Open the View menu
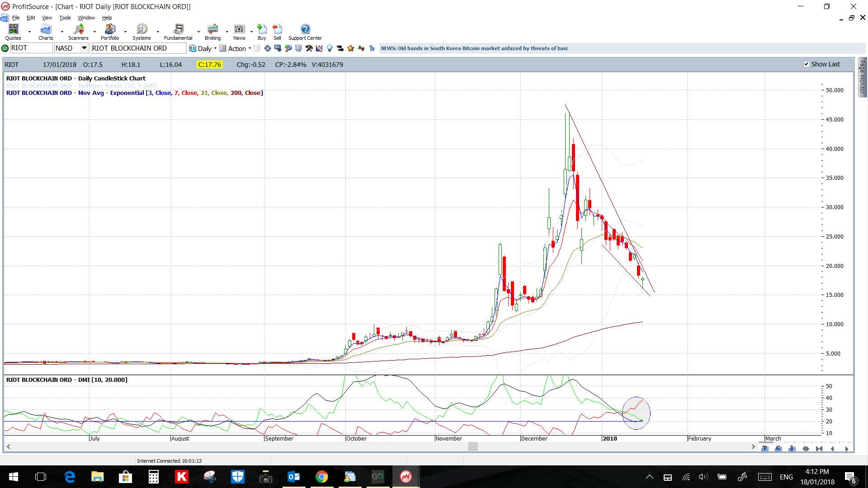Screen dimensions: 868x488 point(47,18)
